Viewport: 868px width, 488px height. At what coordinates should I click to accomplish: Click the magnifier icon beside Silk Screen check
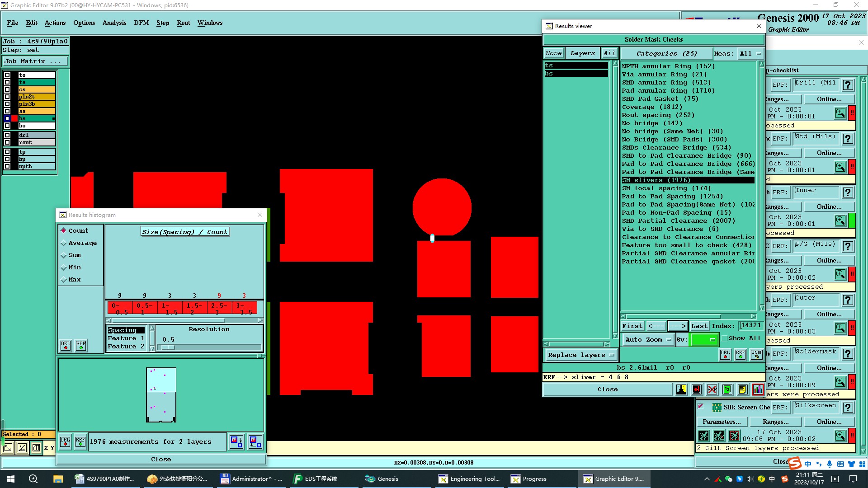coord(840,436)
